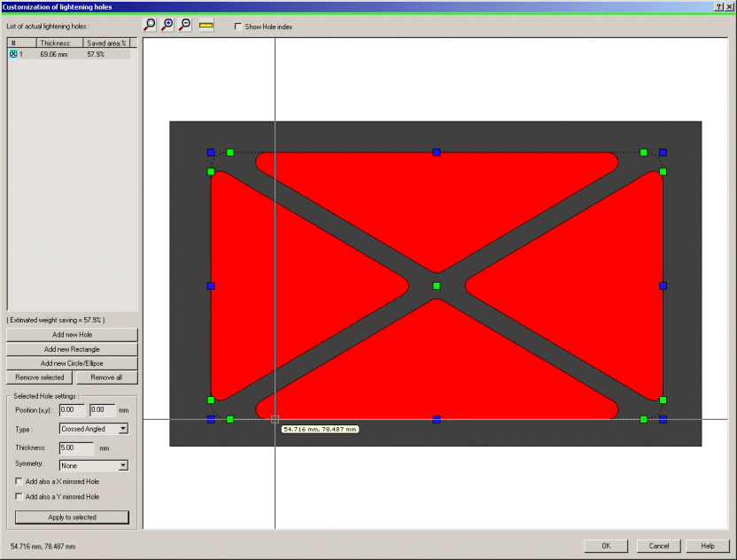Check Add also a Y mirrored Hole
This screenshot has height=560, width=737.
pyautogui.click(x=19, y=496)
